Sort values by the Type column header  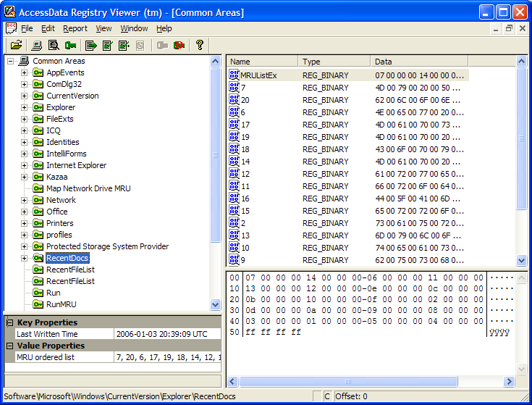334,62
